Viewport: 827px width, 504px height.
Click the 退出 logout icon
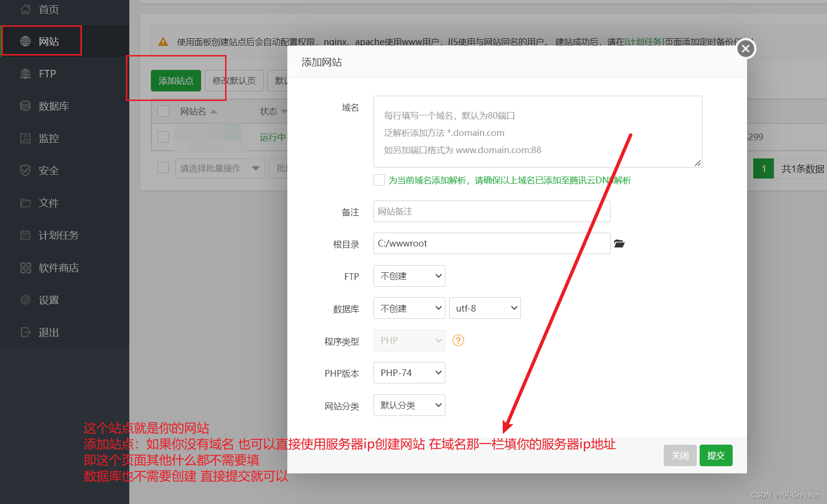25,332
